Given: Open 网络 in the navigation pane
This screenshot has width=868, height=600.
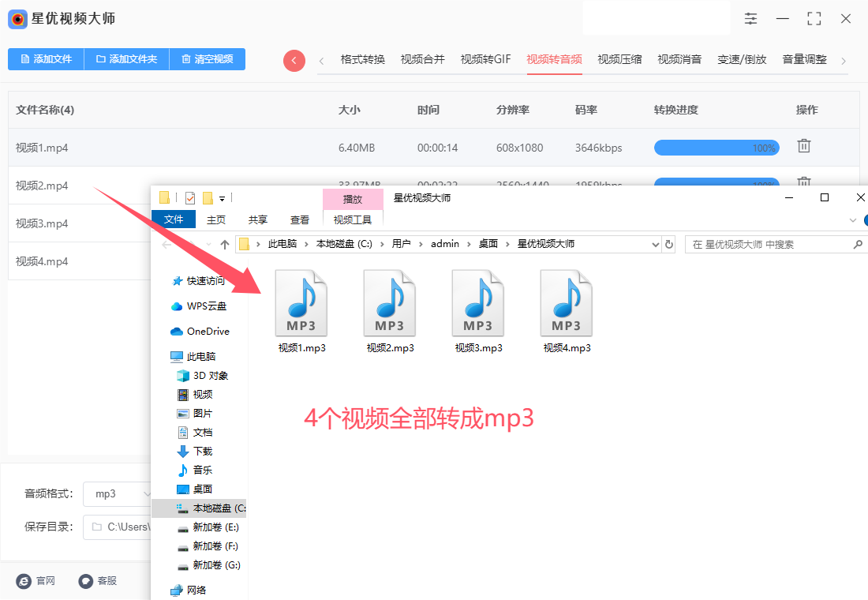Looking at the screenshot, I should click(x=189, y=590).
